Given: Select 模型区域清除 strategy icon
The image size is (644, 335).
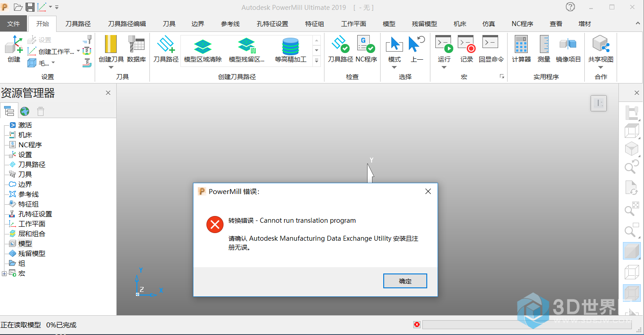Looking at the screenshot, I should pyautogui.click(x=203, y=46).
